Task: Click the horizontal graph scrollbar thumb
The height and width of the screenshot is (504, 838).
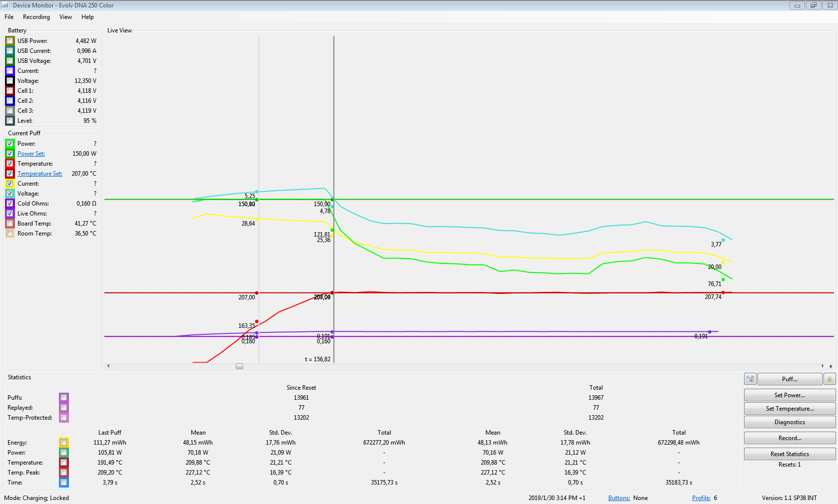Action: click(x=240, y=366)
